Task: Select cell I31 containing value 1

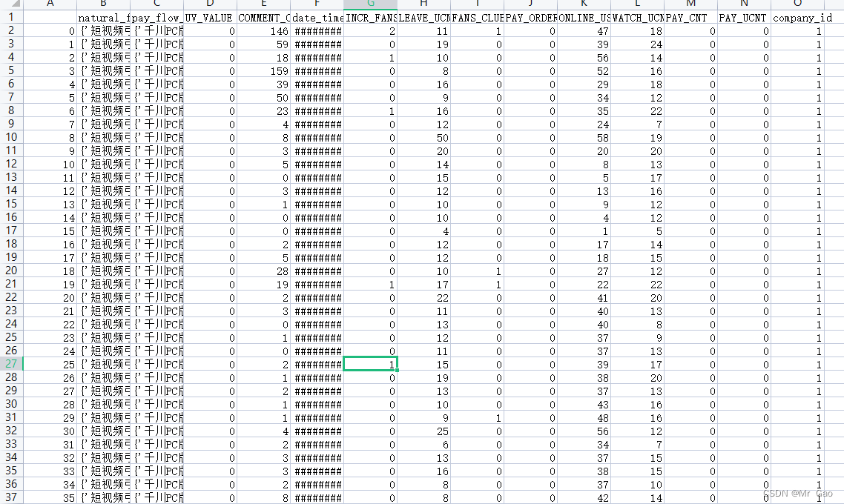Action: point(478,417)
